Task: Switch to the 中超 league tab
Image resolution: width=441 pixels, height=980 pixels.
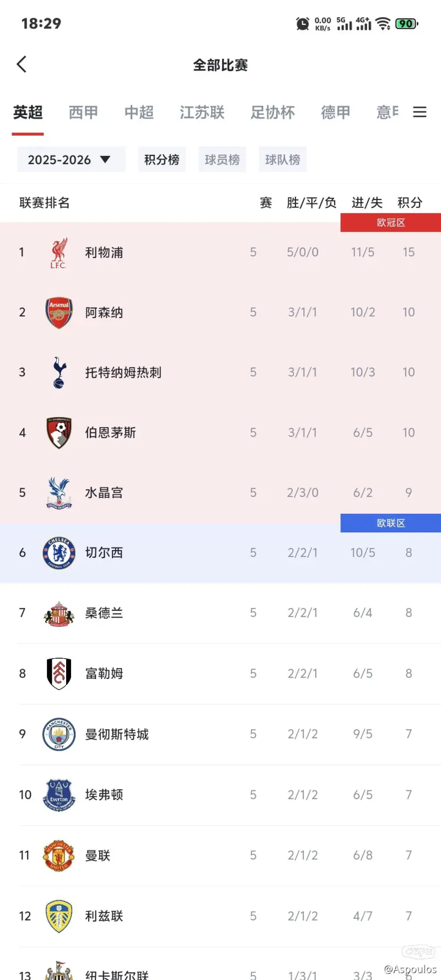Action: (x=139, y=112)
